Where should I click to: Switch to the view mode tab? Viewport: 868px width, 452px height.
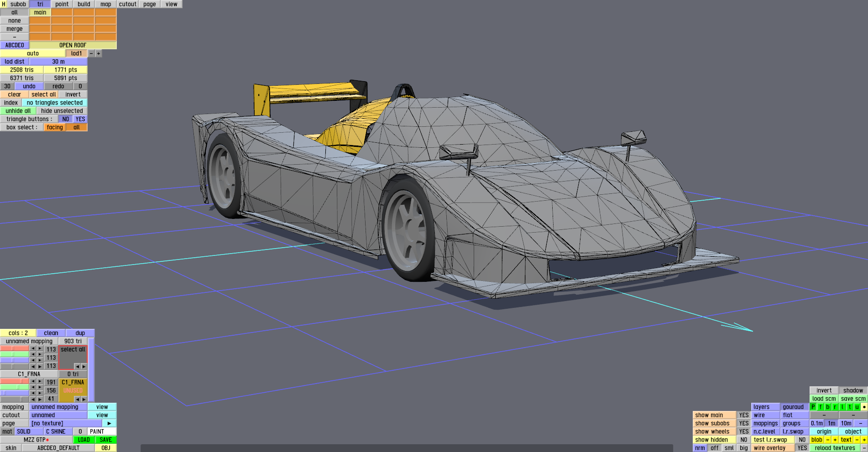pyautogui.click(x=172, y=4)
